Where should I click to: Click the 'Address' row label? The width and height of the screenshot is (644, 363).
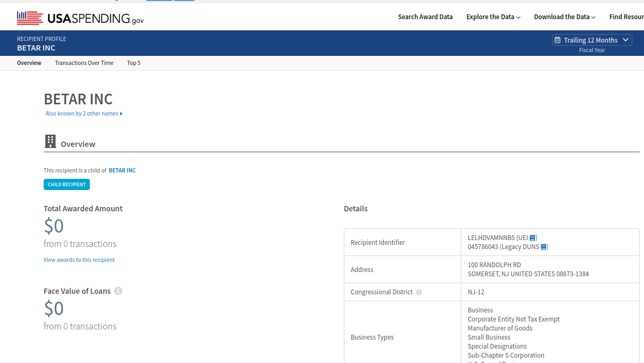(x=362, y=270)
